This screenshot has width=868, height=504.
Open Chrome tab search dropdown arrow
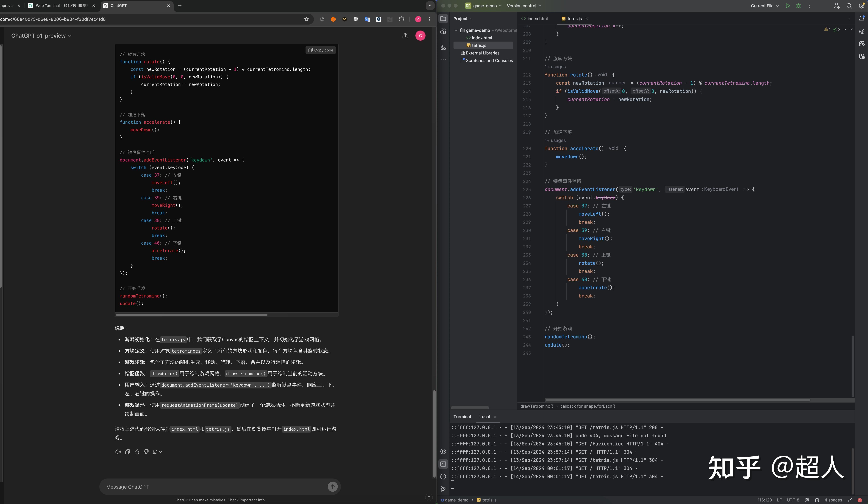point(430,6)
